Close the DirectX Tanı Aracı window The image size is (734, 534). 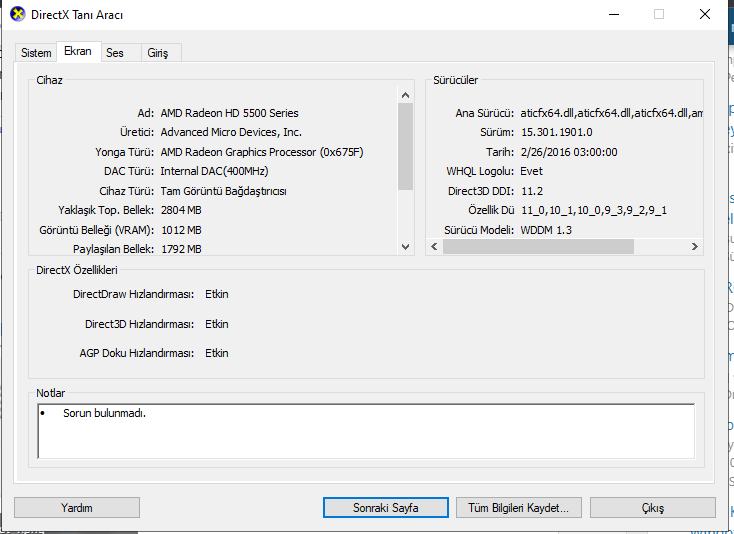[705, 15]
